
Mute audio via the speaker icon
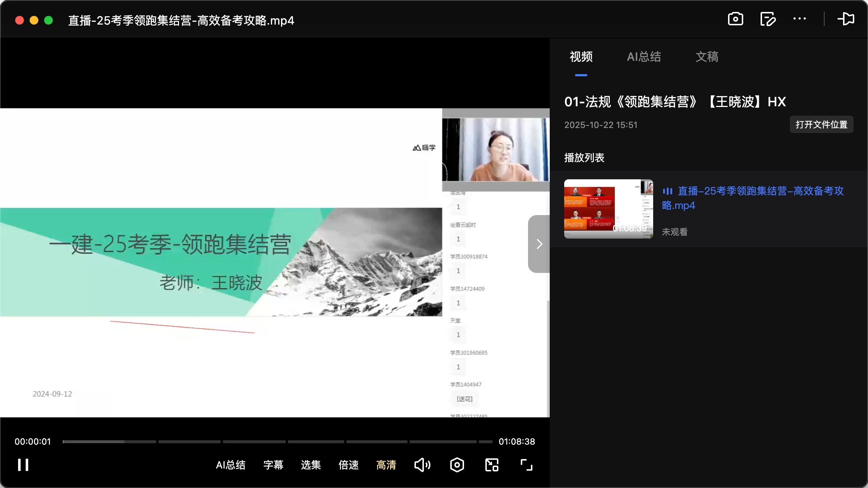[x=422, y=465]
